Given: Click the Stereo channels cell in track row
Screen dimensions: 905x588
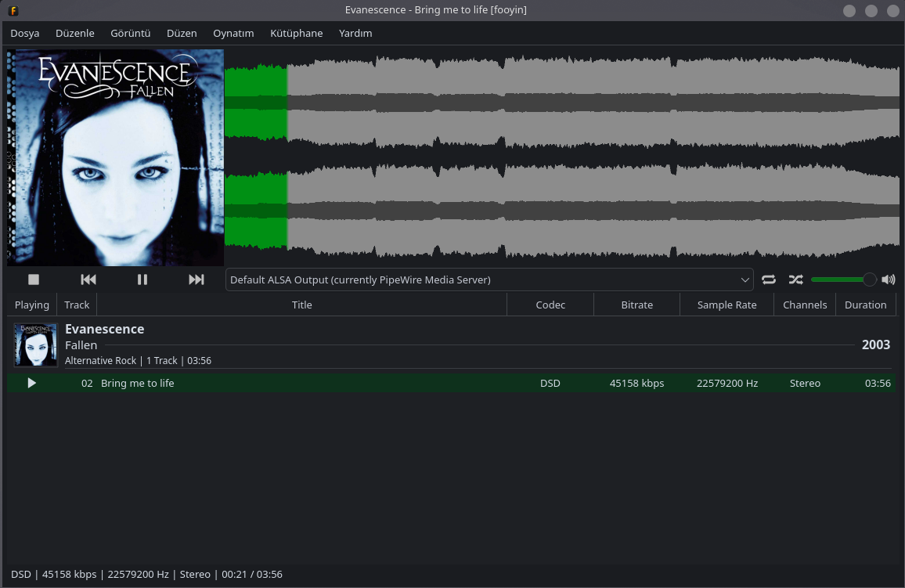Looking at the screenshot, I should (805, 383).
